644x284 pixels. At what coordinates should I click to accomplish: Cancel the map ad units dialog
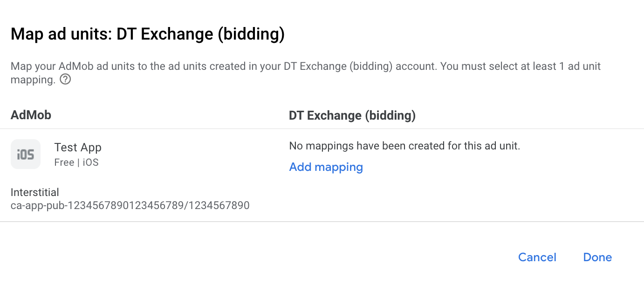pos(537,257)
